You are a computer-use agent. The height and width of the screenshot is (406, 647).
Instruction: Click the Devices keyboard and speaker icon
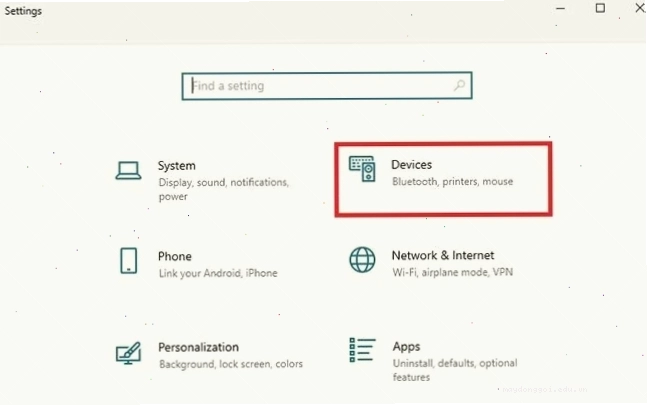click(x=362, y=169)
